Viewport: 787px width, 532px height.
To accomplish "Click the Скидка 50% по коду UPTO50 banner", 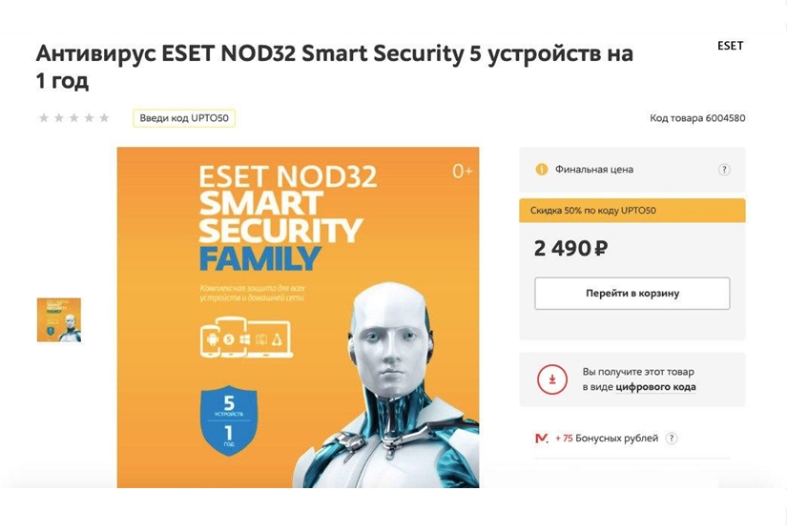I will [632, 210].
